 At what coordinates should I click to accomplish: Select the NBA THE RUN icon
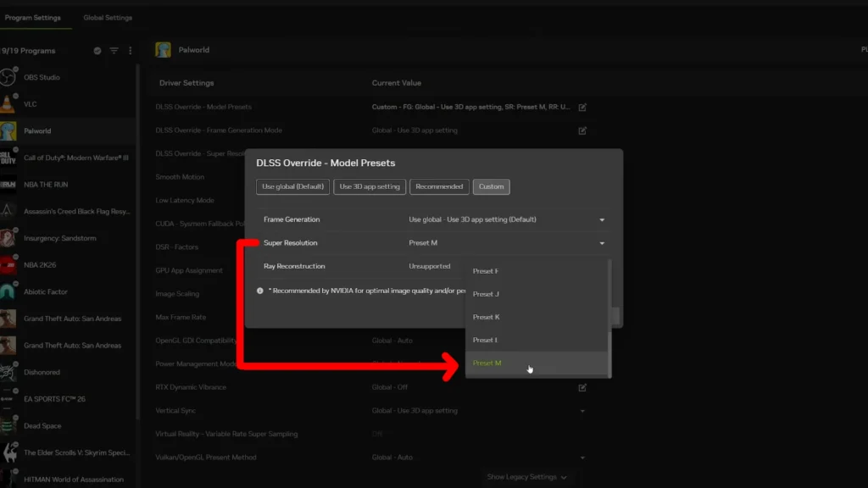point(8,184)
